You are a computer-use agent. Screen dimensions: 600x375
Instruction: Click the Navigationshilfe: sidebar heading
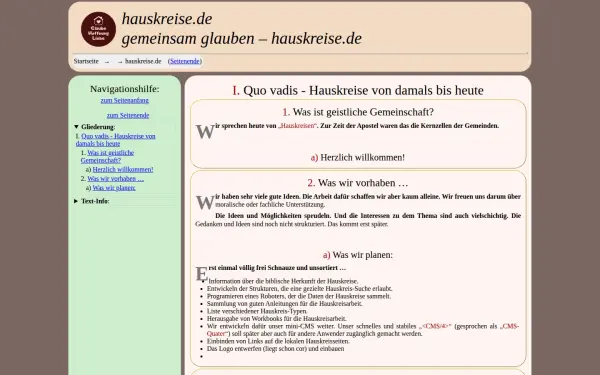click(x=125, y=89)
